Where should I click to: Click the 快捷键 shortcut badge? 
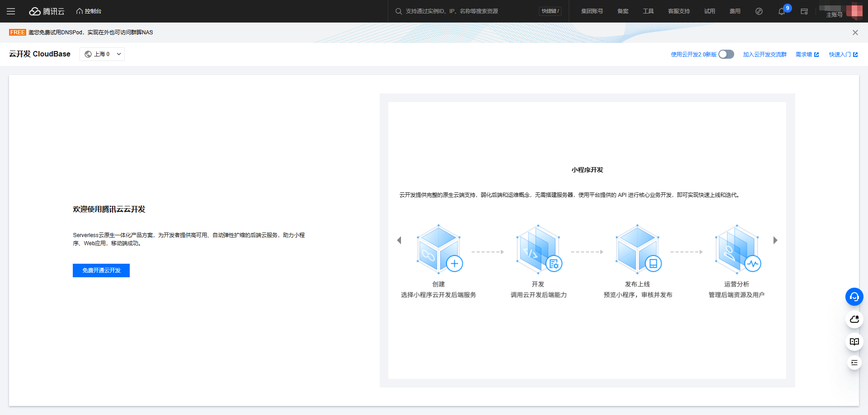[550, 11]
